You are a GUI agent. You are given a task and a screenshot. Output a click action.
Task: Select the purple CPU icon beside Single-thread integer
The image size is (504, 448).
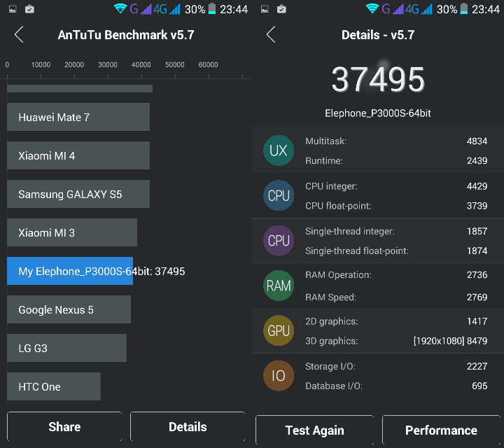pos(279,240)
